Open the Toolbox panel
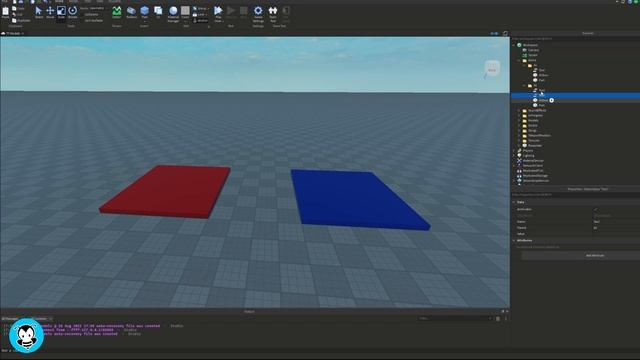Screen dimensions: 640x360 131,12
